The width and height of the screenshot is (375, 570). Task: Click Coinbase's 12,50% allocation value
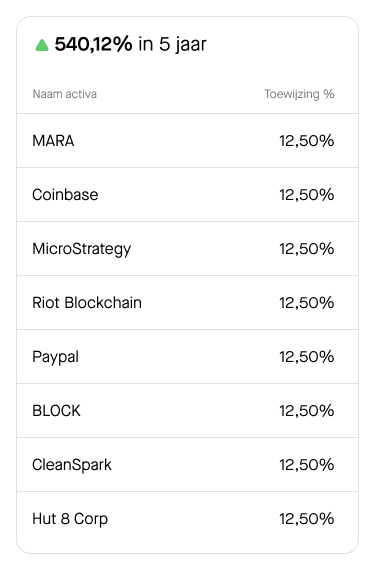click(x=306, y=195)
